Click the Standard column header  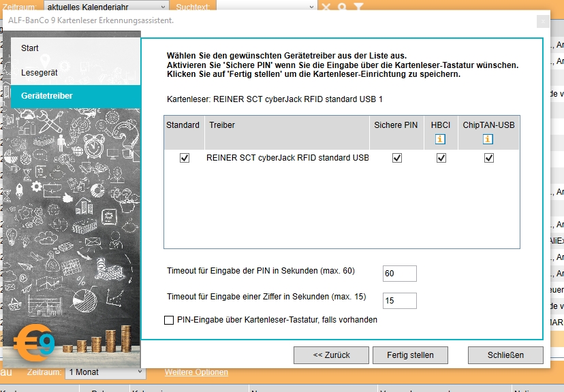click(x=184, y=132)
